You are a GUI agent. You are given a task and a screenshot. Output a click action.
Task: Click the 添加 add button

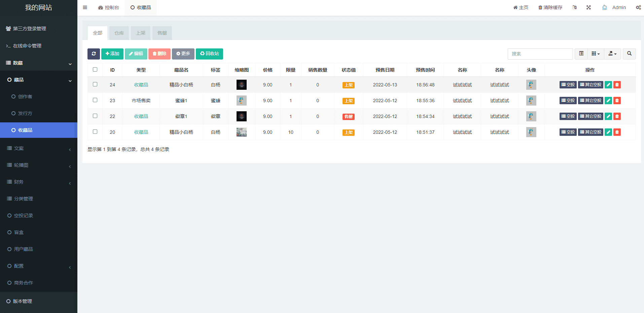pos(112,54)
